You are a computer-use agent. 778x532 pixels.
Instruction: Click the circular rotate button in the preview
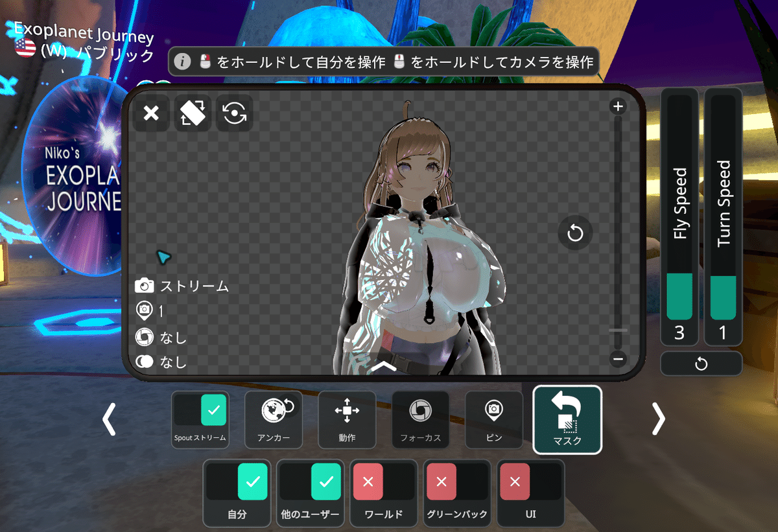(x=574, y=233)
